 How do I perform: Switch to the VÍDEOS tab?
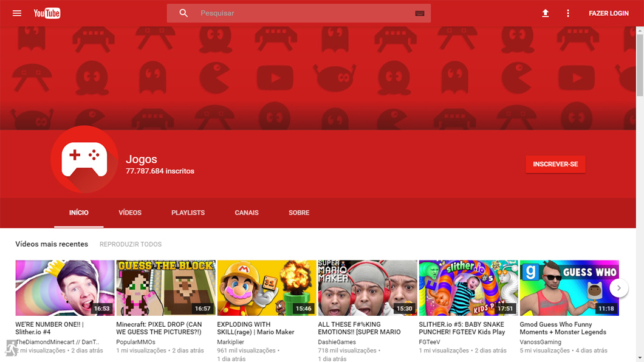130,213
